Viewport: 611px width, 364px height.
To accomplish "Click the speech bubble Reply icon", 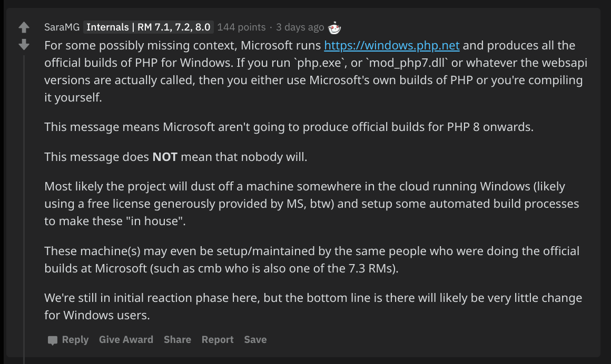I will click(53, 340).
